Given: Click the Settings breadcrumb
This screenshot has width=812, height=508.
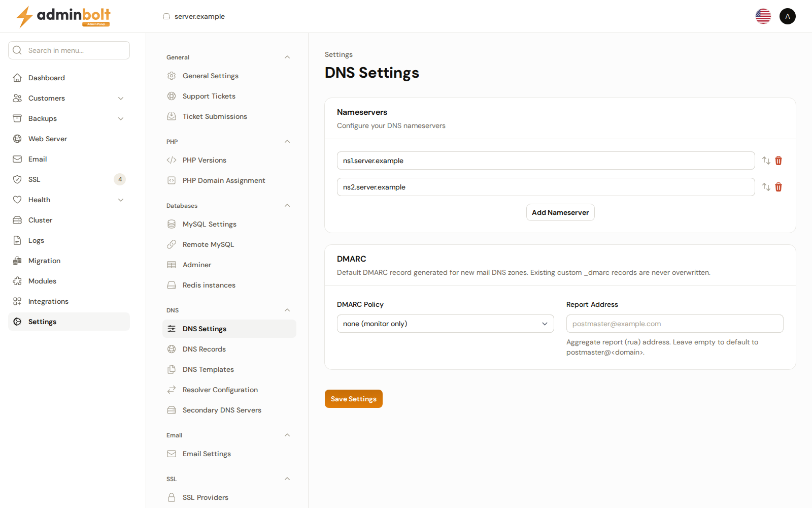Looking at the screenshot, I should (339, 54).
